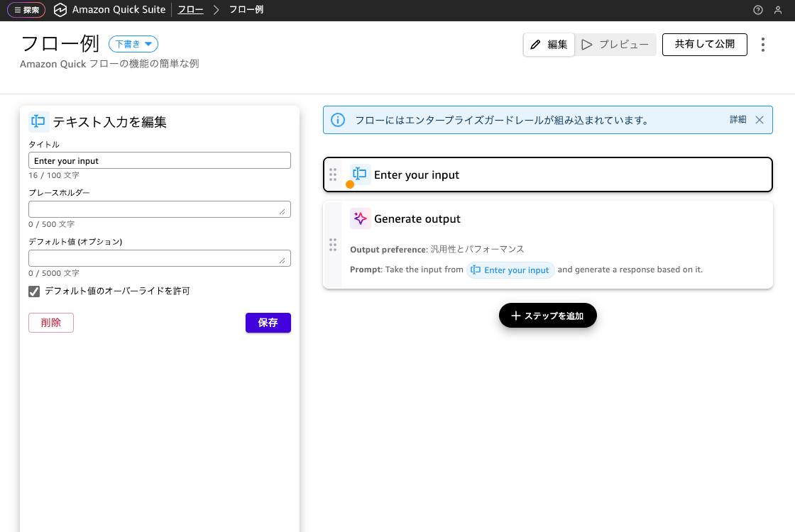
Task: Open the 下書き status dropdown
Action: tap(133, 44)
